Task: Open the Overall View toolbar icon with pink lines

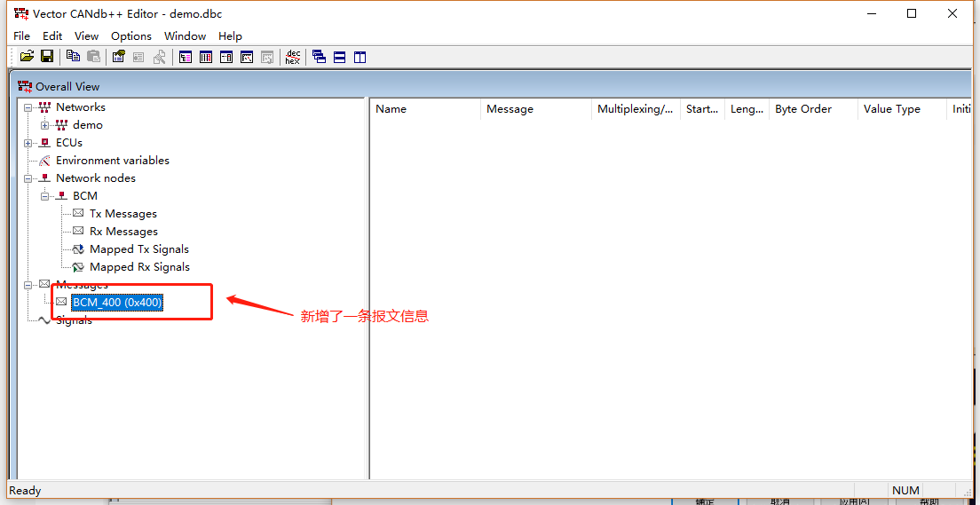Action: point(186,58)
